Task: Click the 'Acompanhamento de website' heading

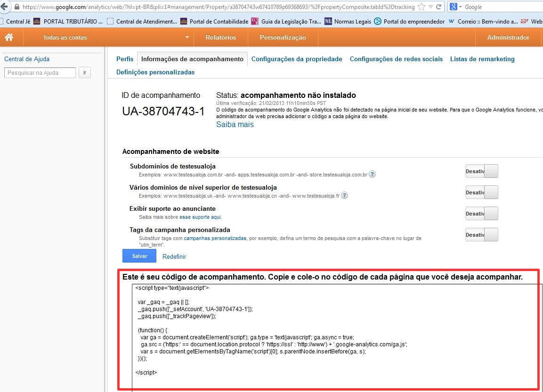Action: 171,152
